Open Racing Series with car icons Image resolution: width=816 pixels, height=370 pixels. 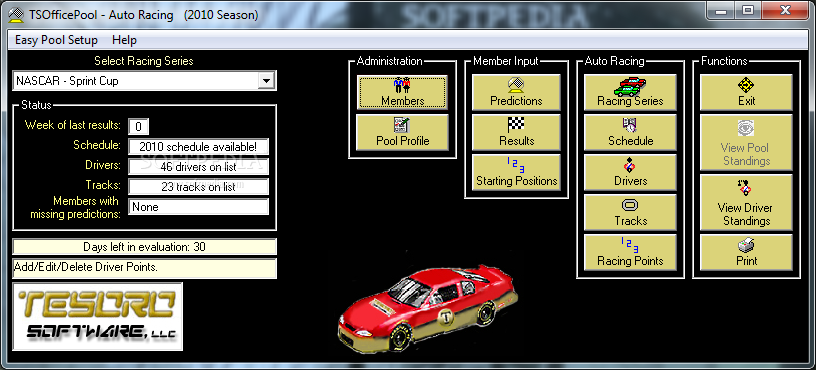630,92
